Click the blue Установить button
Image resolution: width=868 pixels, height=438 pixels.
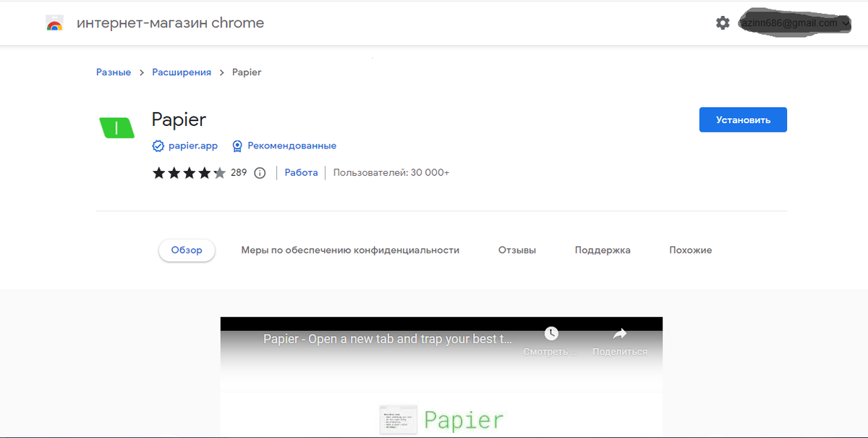tap(743, 120)
